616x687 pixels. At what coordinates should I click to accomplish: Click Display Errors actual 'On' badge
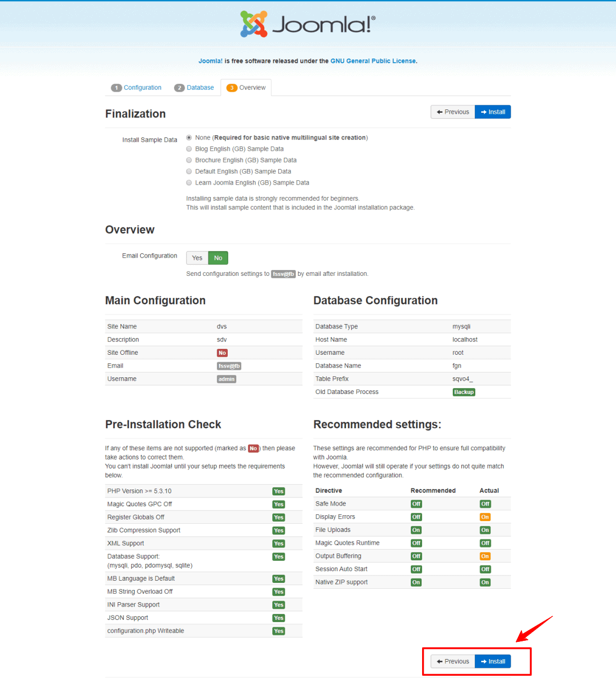(485, 517)
